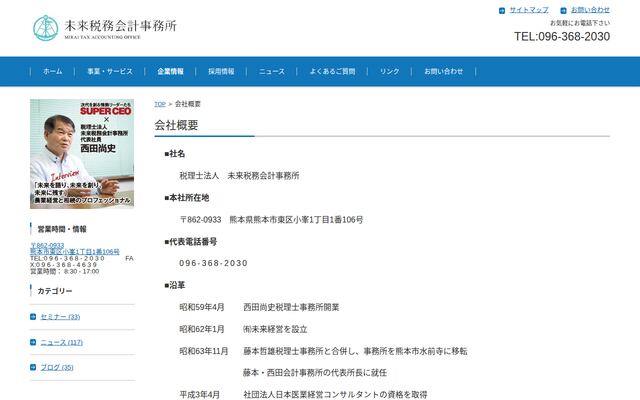Click the 昭和63年11月 history date
Screen dimensions: 640x400
coord(204,351)
